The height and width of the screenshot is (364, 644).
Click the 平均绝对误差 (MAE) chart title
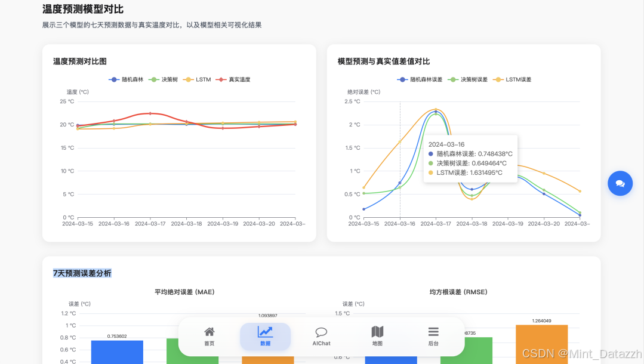pos(184,292)
